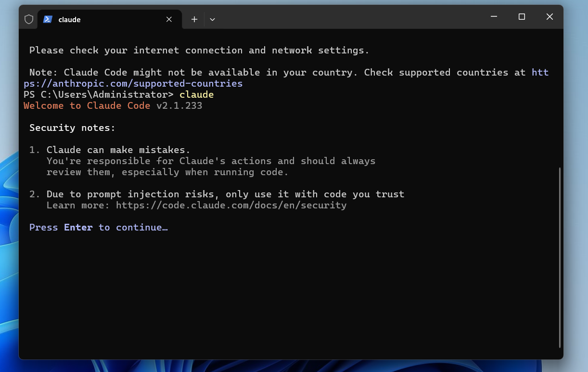Viewport: 588px width, 372px height.
Task: Click the typed "claude" command text
Action: (x=197, y=94)
